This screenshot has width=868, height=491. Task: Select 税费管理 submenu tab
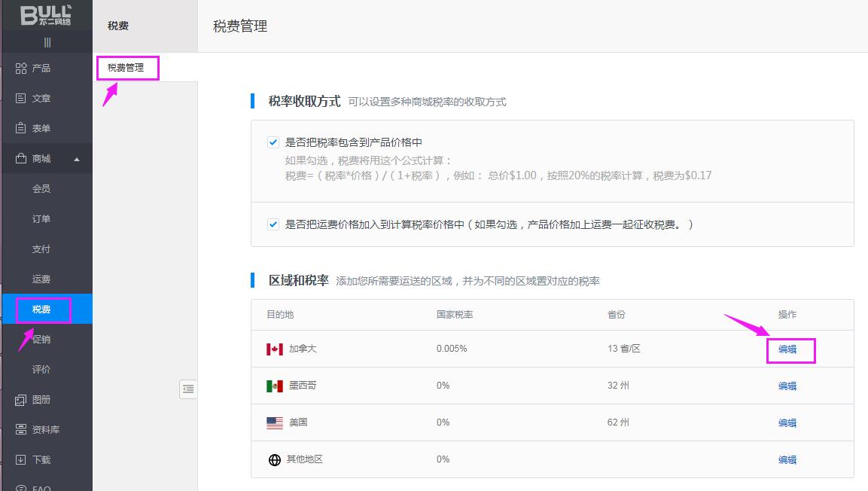coord(126,68)
